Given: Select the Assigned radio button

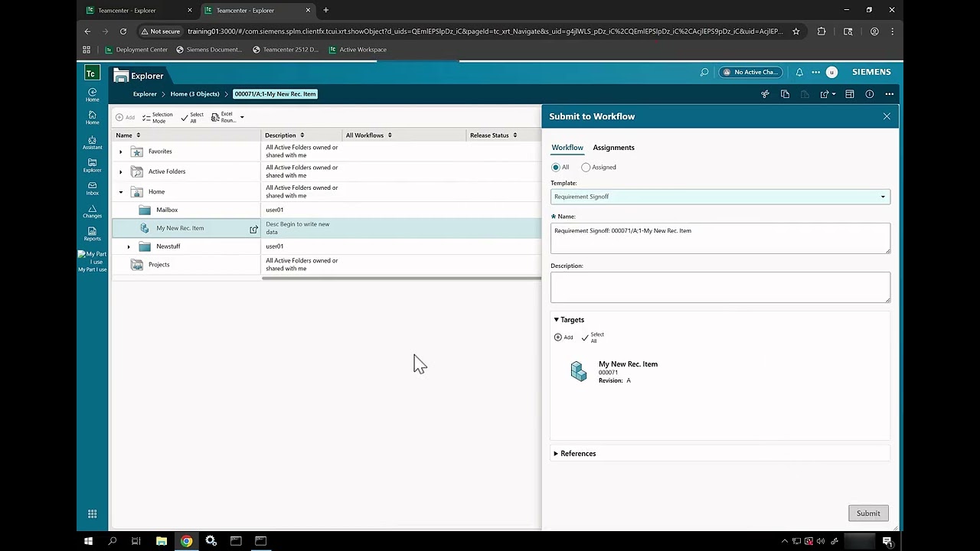Looking at the screenshot, I should [x=586, y=167].
